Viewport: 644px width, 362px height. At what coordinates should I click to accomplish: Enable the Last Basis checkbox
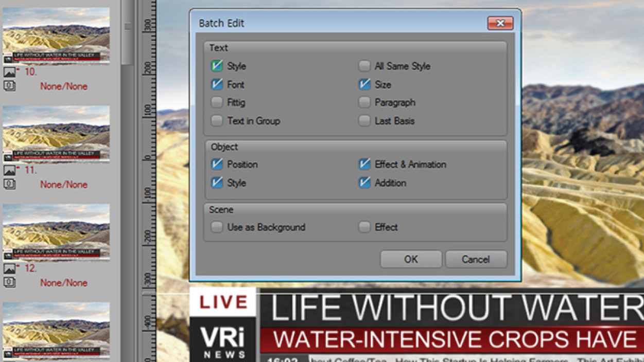click(364, 121)
